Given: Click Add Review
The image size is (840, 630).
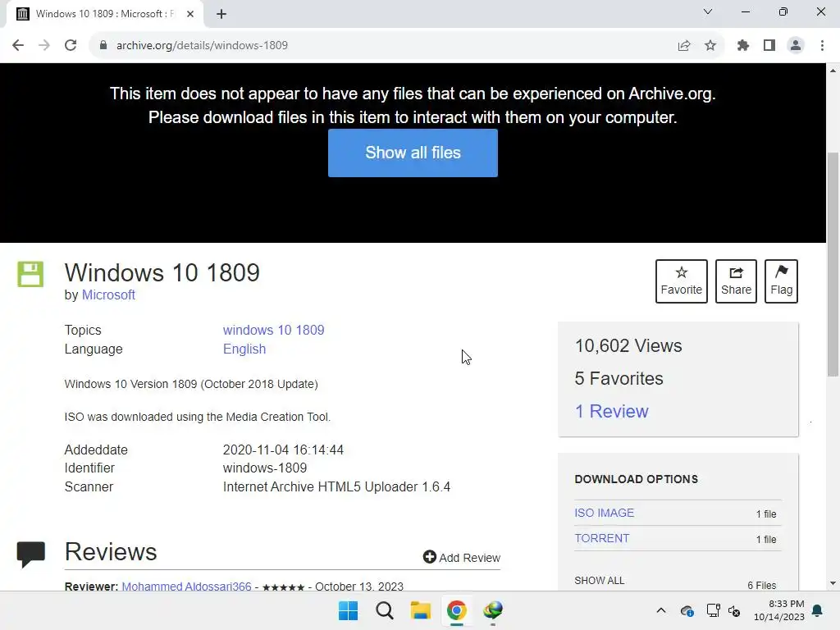Looking at the screenshot, I should tap(462, 558).
